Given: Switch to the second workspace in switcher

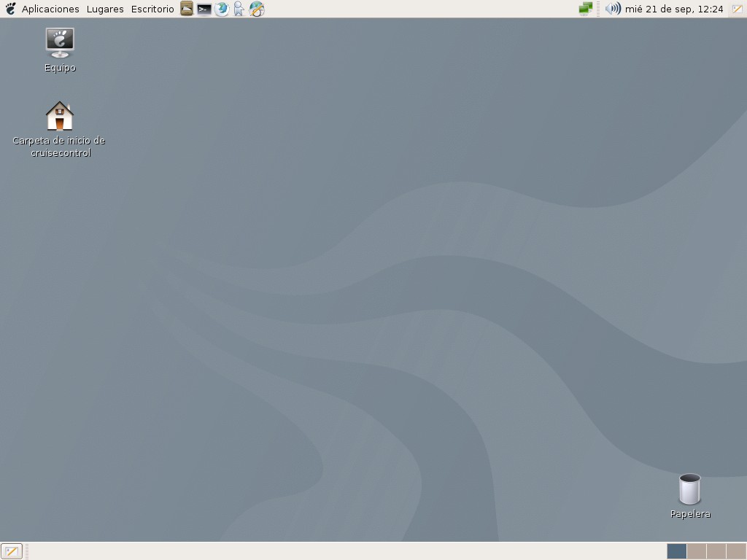Looking at the screenshot, I should pos(697,551).
